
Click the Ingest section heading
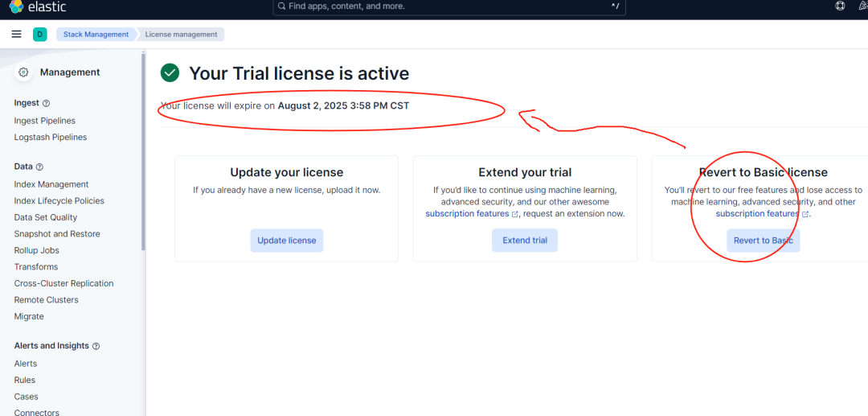[x=27, y=103]
